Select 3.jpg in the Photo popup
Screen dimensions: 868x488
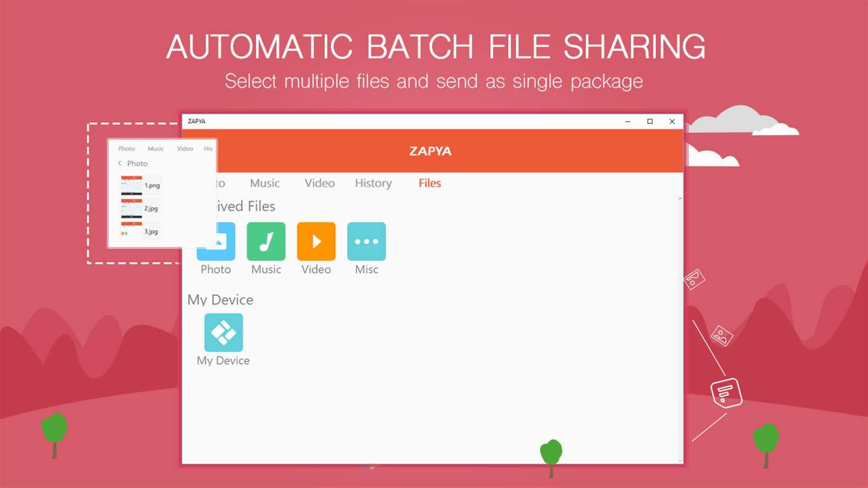click(141, 231)
